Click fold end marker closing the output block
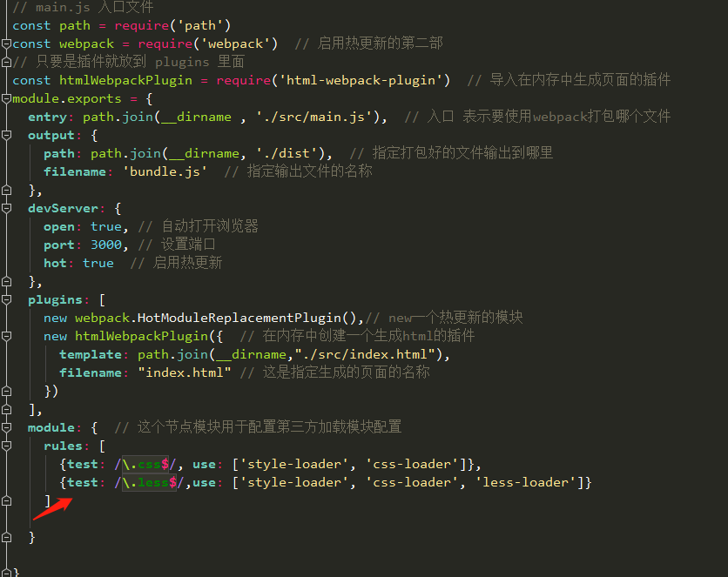 click(x=6, y=191)
